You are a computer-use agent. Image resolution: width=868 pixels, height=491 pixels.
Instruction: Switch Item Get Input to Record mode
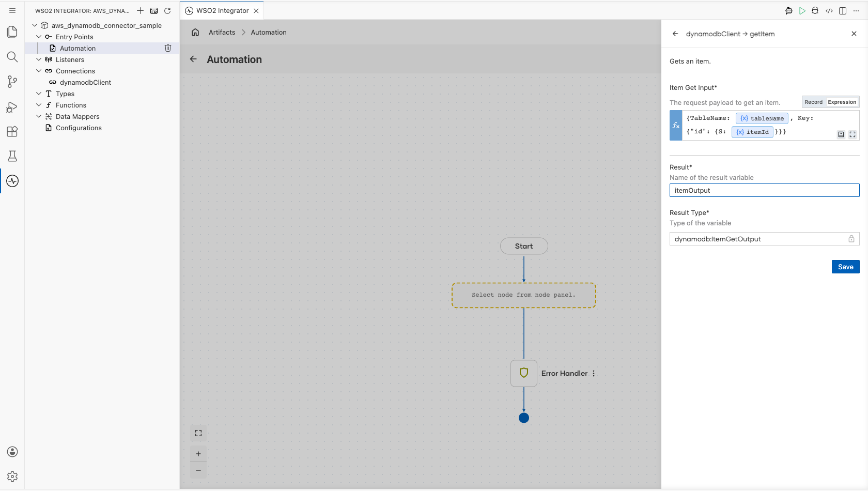click(x=813, y=102)
